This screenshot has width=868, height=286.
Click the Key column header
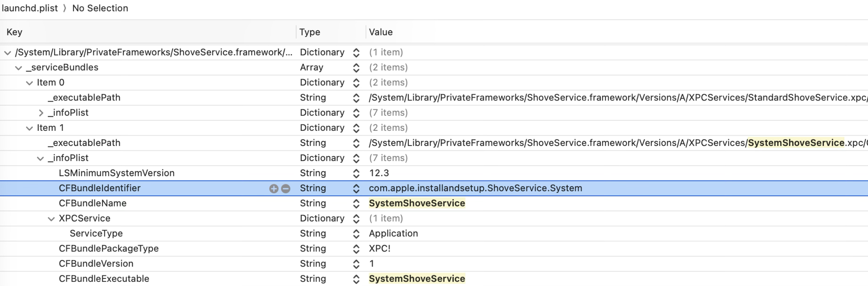pos(14,32)
